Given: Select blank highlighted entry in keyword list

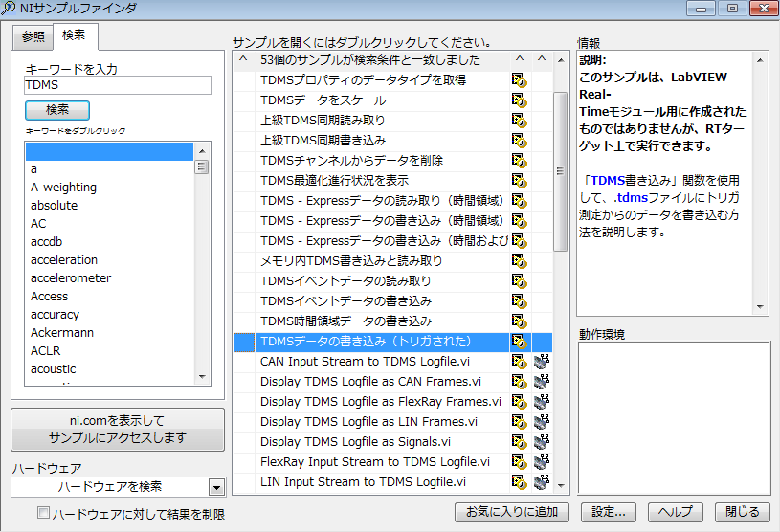Looking at the screenshot, I should [109, 151].
